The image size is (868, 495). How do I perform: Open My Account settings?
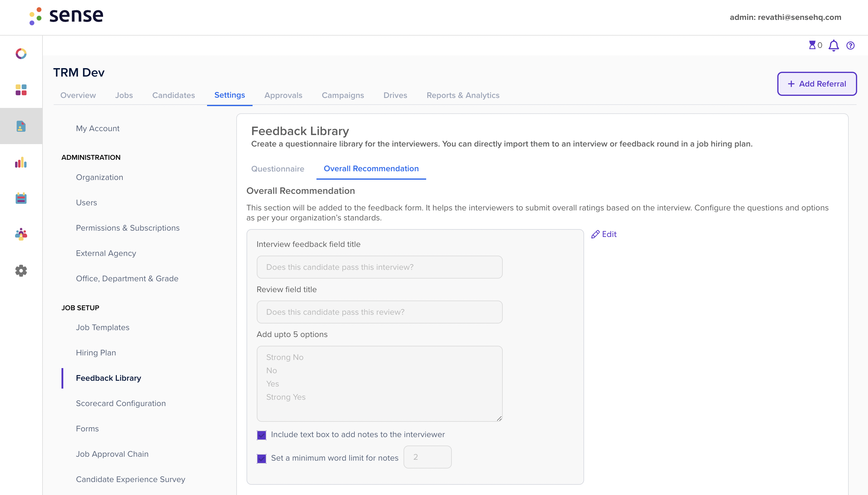point(98,128)
